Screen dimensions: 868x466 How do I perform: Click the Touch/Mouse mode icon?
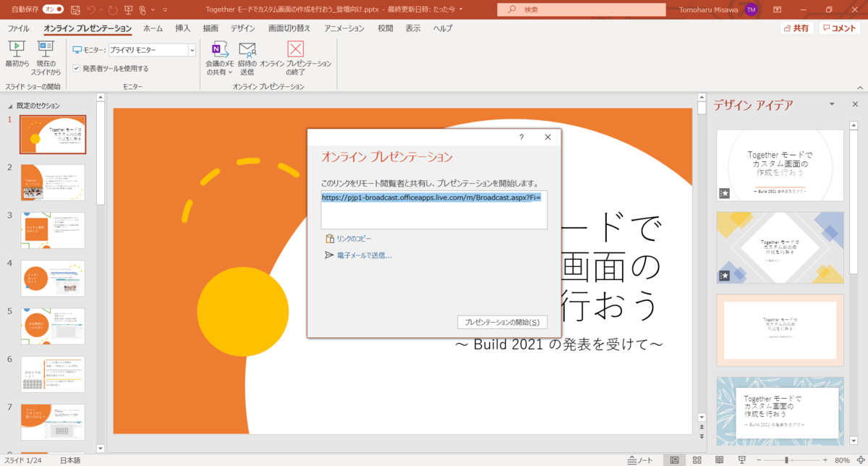[x=142, y=10]
